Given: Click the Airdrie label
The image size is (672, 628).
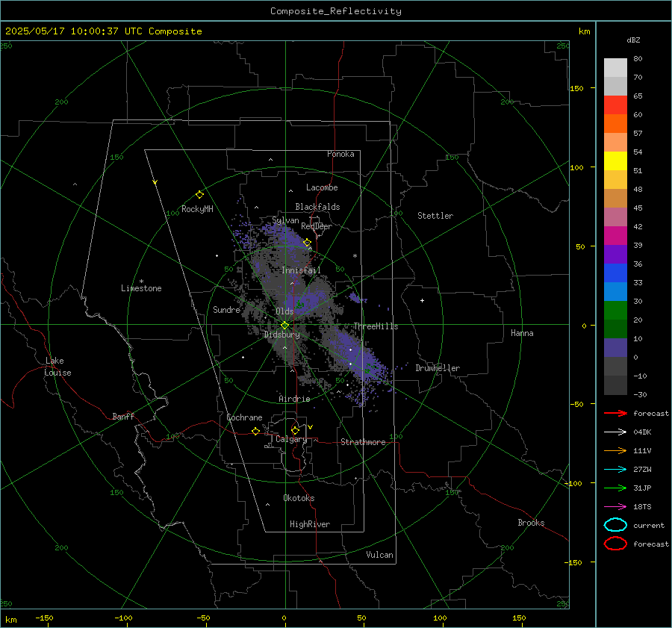Looking at the screenshot, I should point(294,399).
